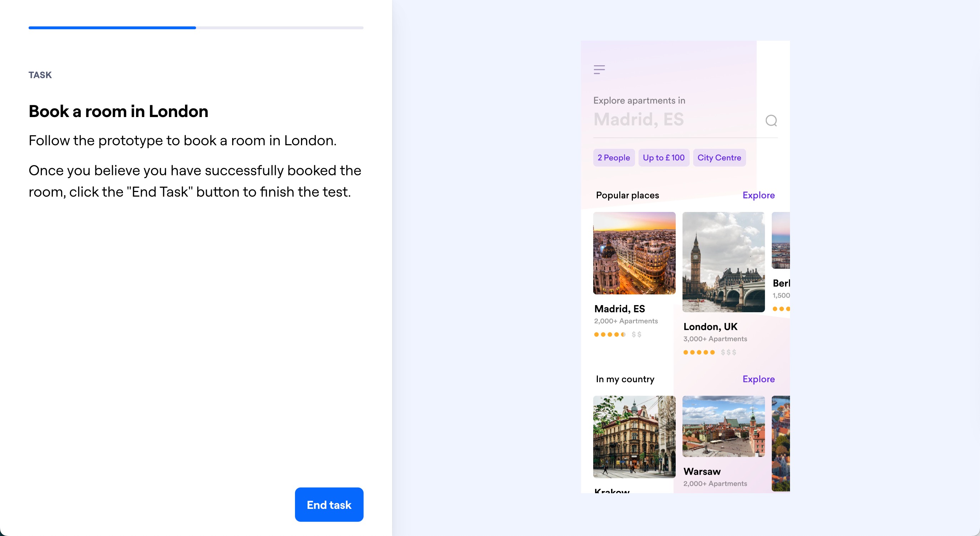980x536 pixels.
Task: Open the hamburger menu icon
Action: tap(599, 70)
